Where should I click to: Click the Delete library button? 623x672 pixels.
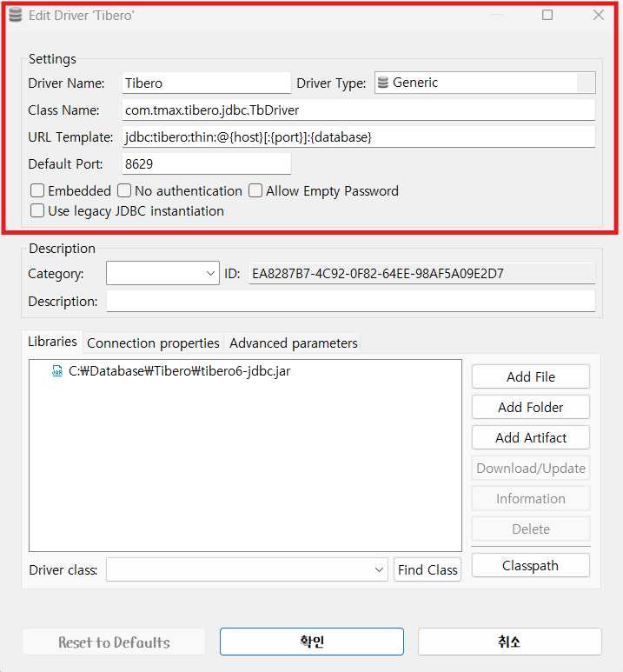tap(530, 529)
